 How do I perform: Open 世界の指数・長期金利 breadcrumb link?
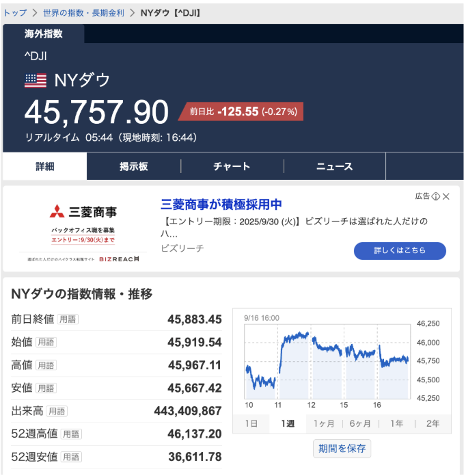[x=83, y=13]
